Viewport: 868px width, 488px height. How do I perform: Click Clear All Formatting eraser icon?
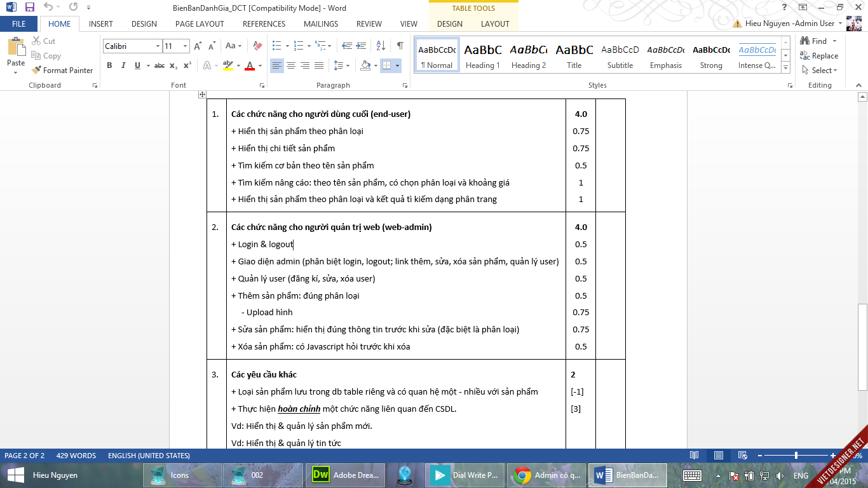[x=257, y=46]
